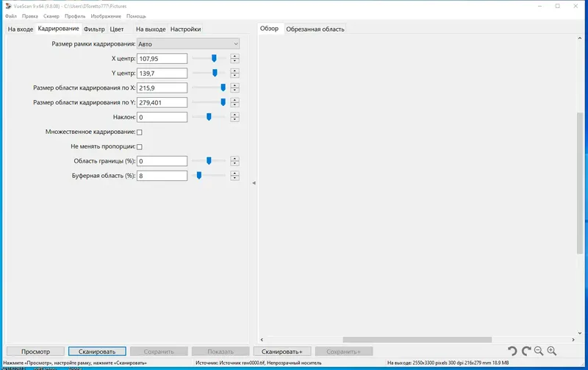This screenshot has width=588, height=370.
Task: Click the crop size X field showing 215,9
Action: pyautogui.click(x=162, y=88)
